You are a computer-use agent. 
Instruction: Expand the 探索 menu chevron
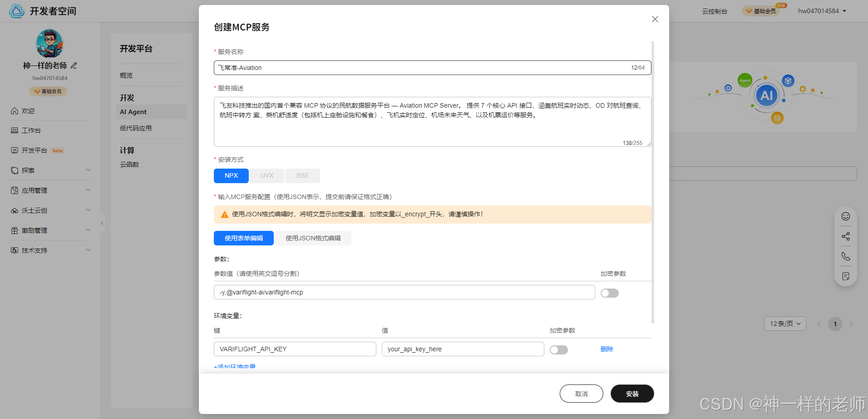pos(88,170)
